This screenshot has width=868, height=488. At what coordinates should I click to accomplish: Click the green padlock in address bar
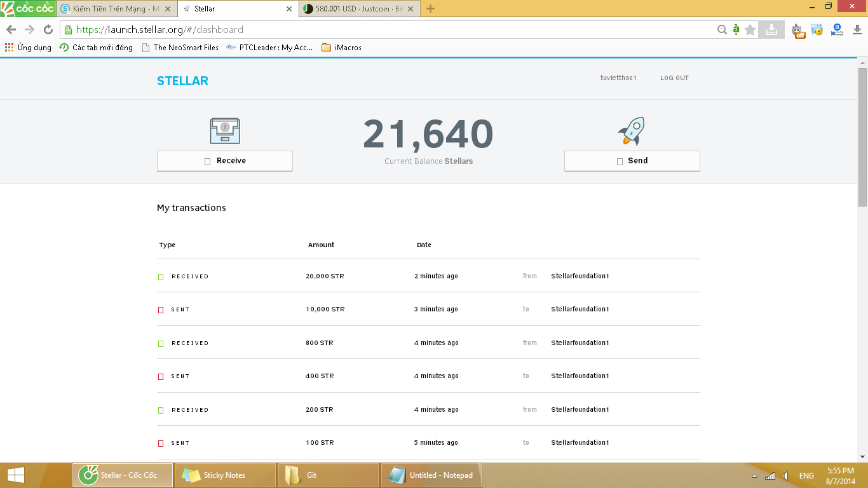click(x=68, y=29)
